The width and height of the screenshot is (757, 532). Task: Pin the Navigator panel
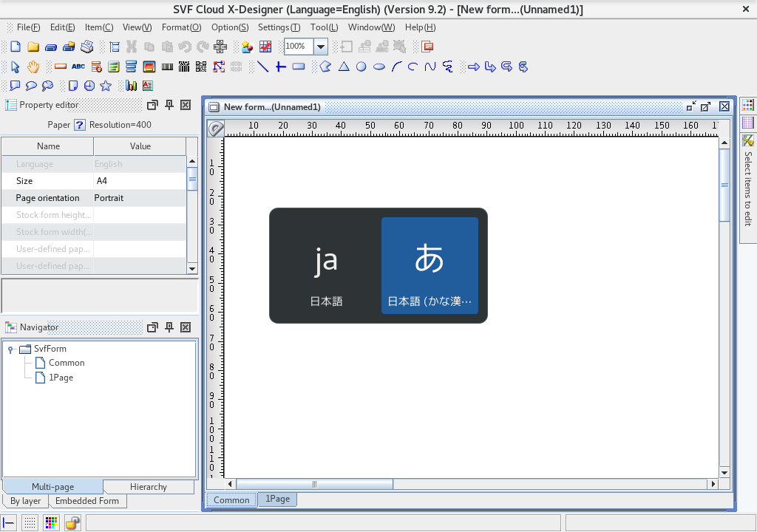tap(169, 327)
